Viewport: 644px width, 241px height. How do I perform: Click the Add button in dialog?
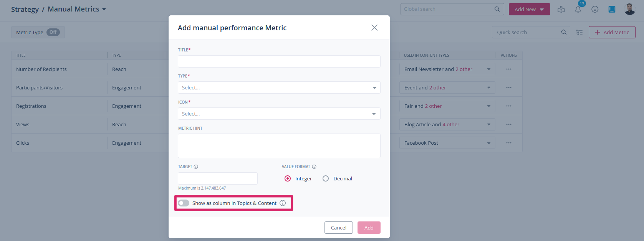369,228
